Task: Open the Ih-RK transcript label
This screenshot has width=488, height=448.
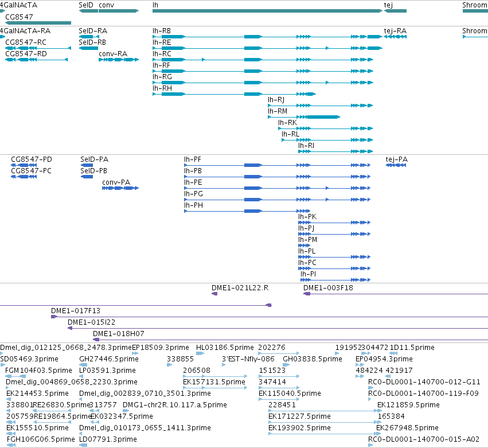Action: (287, 123)
